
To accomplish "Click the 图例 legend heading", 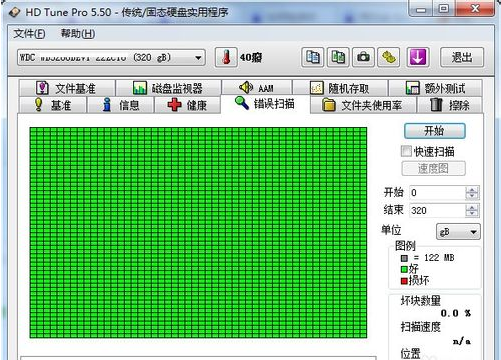I will click(405, 246).
